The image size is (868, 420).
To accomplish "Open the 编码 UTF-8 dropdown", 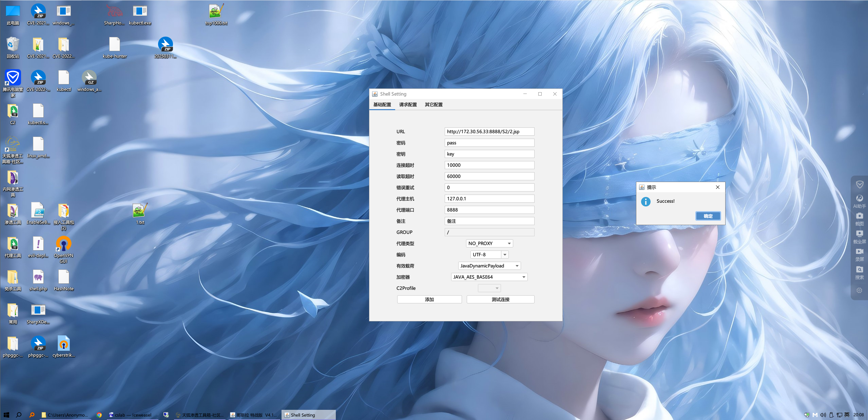I will 505,255.
